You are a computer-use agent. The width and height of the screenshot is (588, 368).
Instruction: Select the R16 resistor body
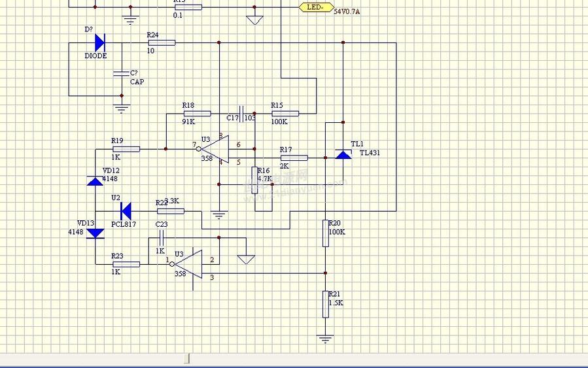[x=254, y=180]
